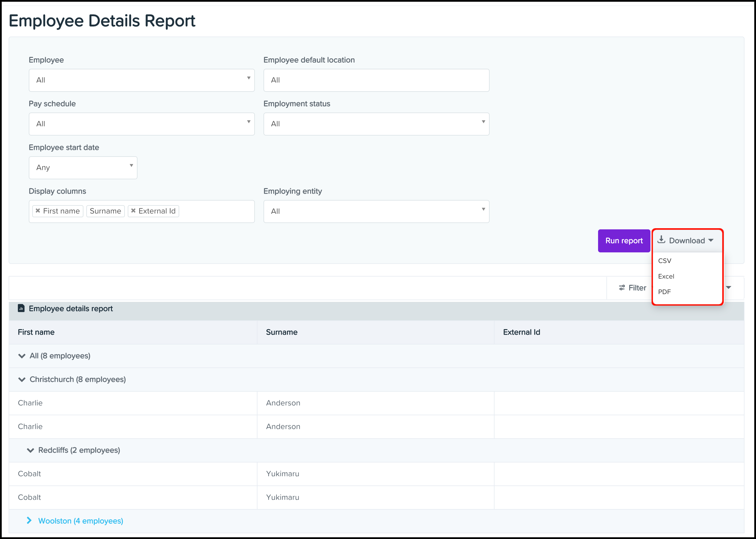
Task: Remove First name display column tag
Action: point(39,211)
